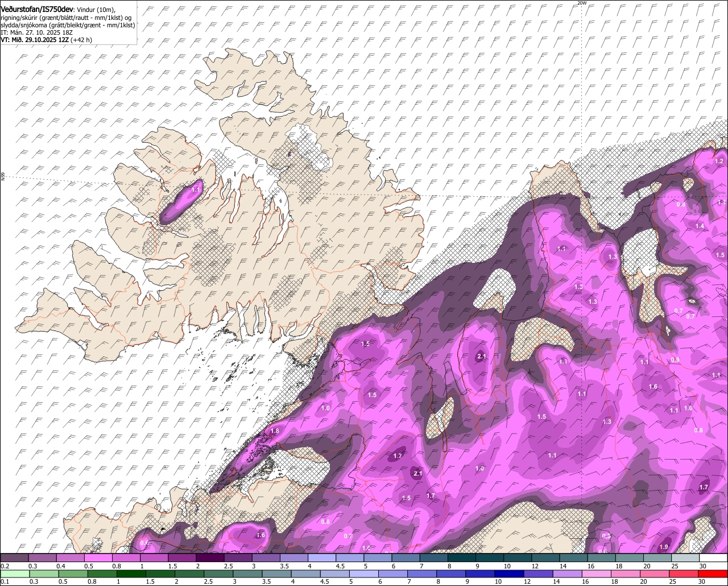The image size is (728, 586).
Task: Click the 'rigning/skúrir' legend description line
Action: [66, 18]
